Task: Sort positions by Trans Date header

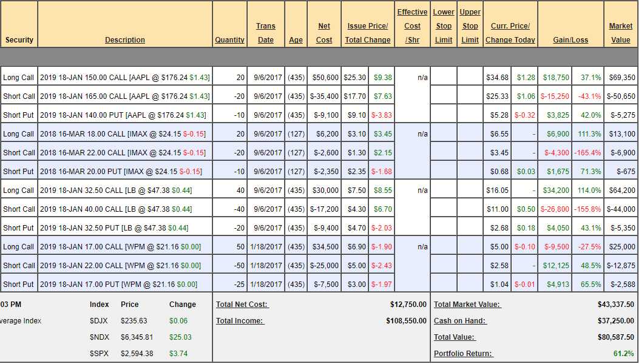Action: pos(265,33)
